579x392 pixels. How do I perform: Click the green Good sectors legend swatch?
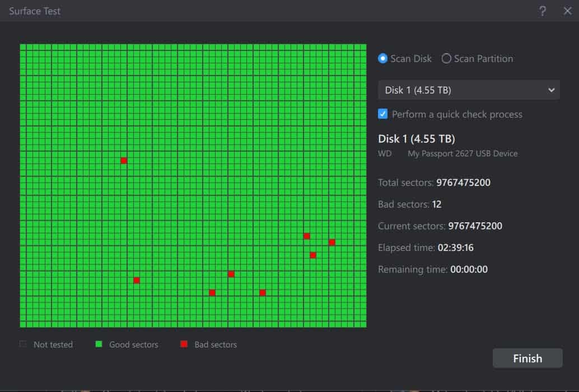(x=99, y=344)
